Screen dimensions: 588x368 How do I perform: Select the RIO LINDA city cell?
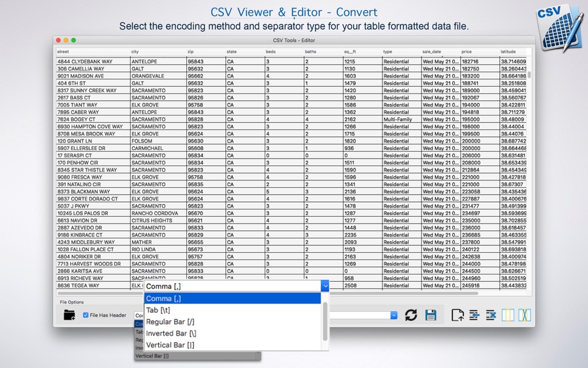158,249
